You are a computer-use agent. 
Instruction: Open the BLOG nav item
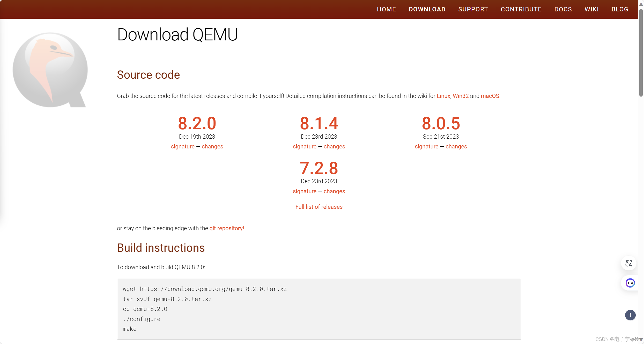pos(620,9)
